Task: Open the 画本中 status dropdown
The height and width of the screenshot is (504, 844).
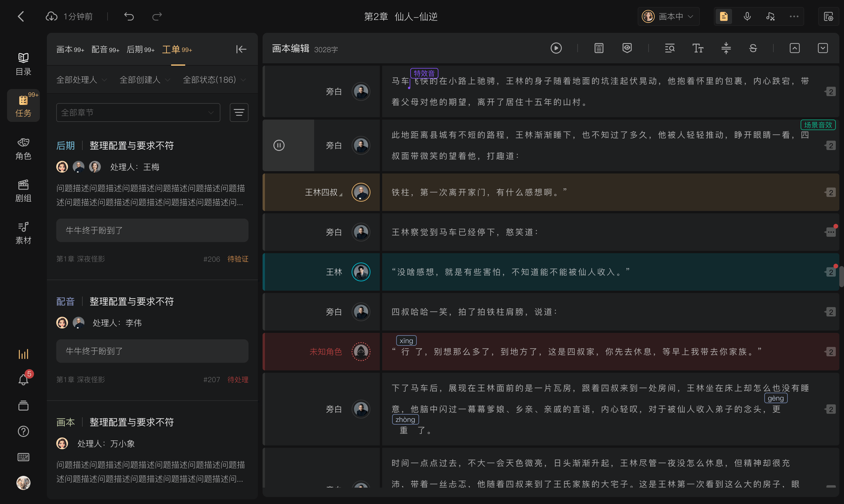Action: coord(668,16)
